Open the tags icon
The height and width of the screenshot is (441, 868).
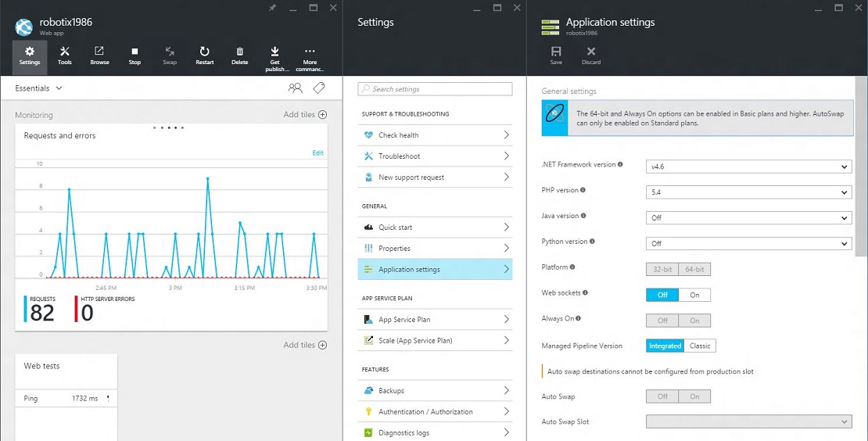[x=318, y=88]
